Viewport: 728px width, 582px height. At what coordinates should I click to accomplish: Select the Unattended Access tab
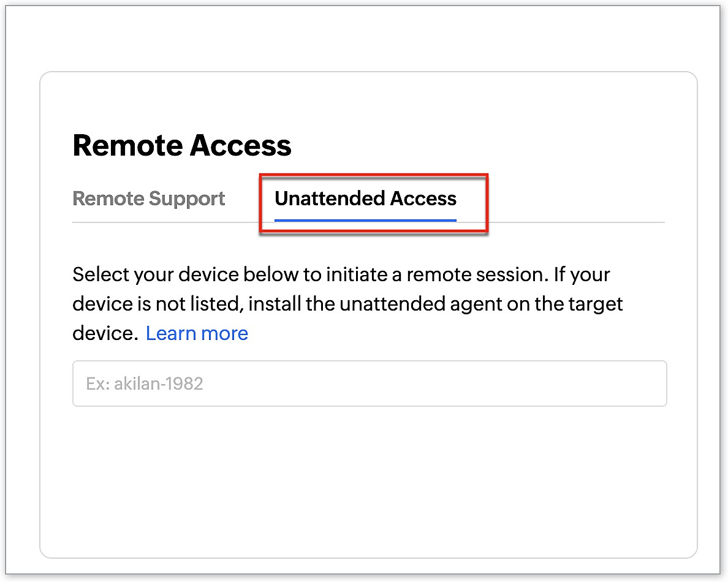tap(365, 198)
